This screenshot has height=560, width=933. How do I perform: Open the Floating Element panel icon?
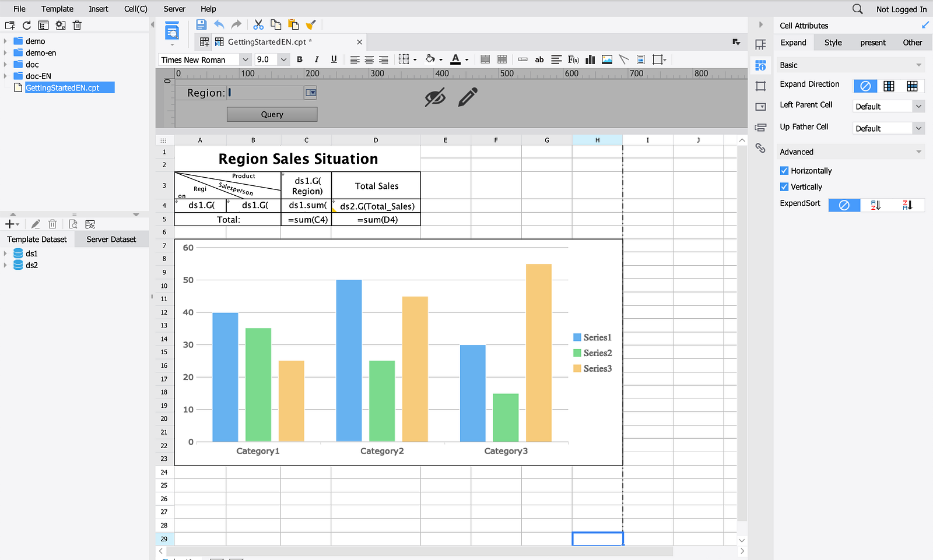(x=760, y=86)
